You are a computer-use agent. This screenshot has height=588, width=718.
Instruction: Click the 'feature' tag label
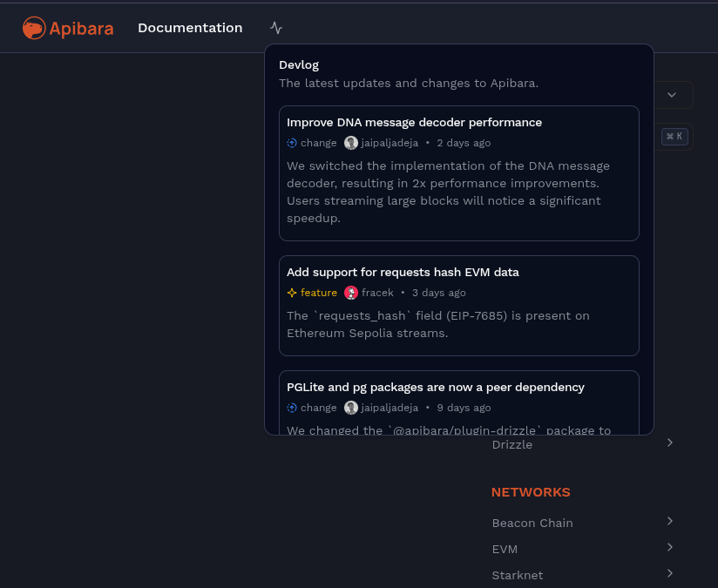coord(319,293)
